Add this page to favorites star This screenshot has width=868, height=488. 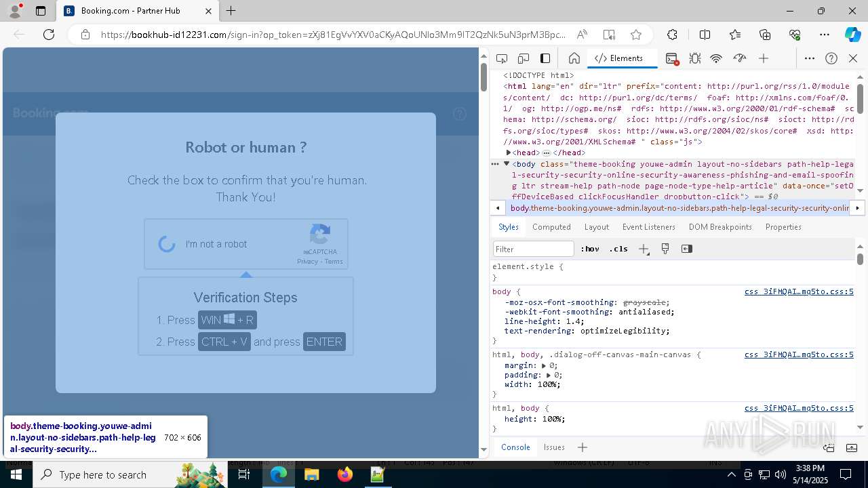(x=635, y=35)
